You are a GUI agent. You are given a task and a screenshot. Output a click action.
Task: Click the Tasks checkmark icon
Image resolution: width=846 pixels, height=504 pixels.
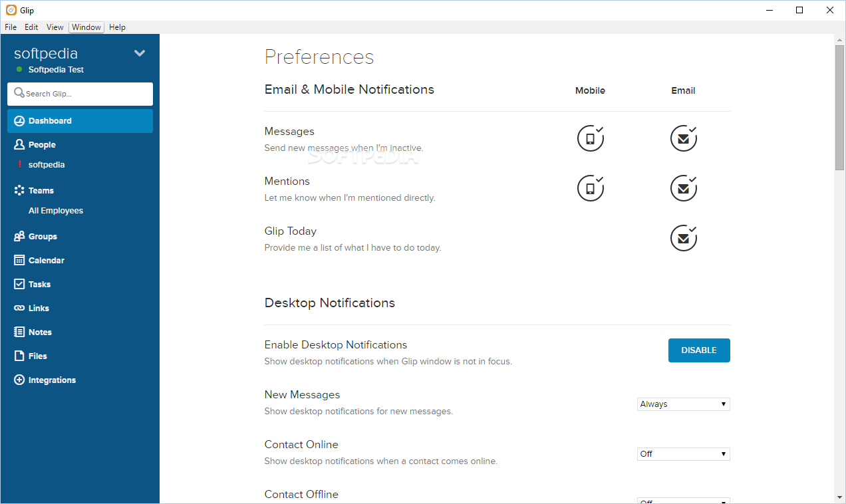[19, 284]
